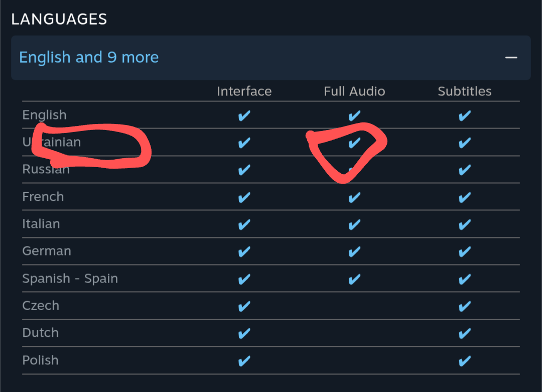Click the Czech Interface checkmark
The height and width of the screenshot is (392, 542).
(244, 306)
